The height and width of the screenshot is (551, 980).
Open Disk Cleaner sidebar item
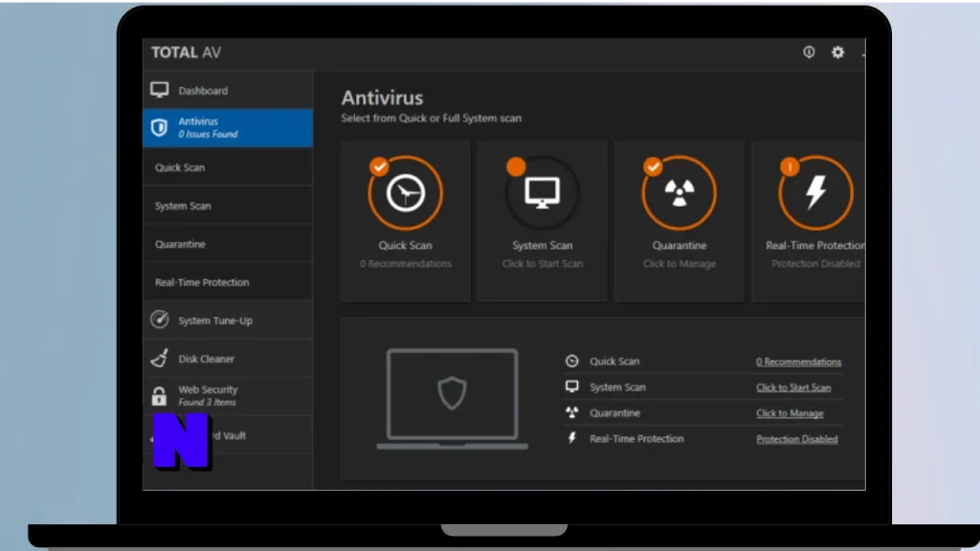pos(228,358)
